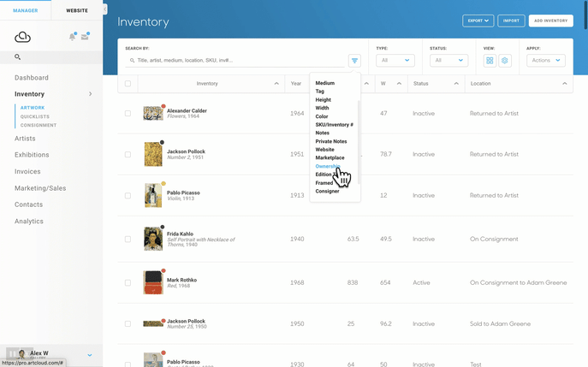This screenshot has height=367, width=588.
Task: Click the sidebar search magnifier icon
Action: coord(17,57)
